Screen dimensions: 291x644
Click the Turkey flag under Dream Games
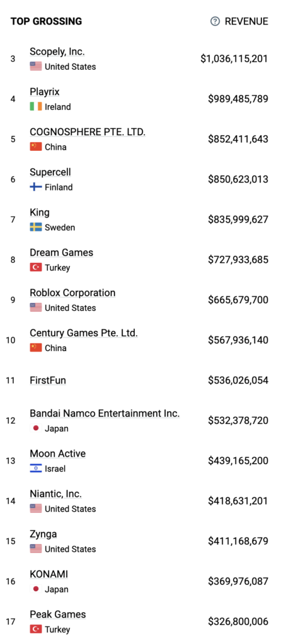(x=36, y=268)
